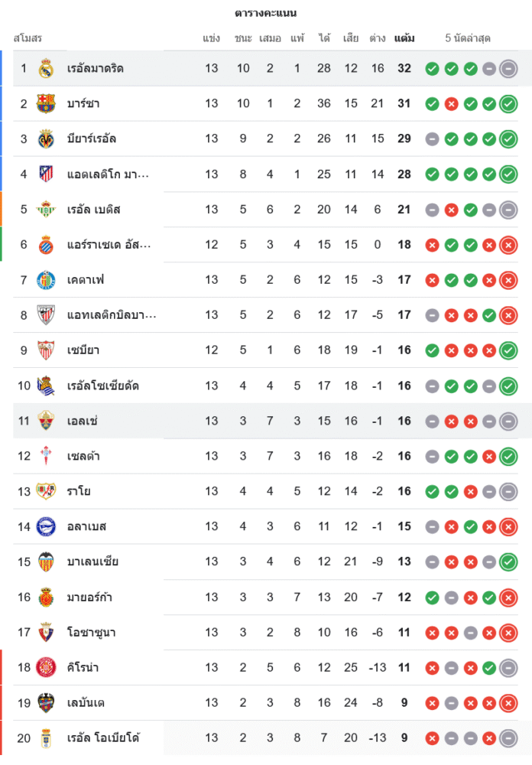Click the Villarreal yellow crest

[46, 138]
